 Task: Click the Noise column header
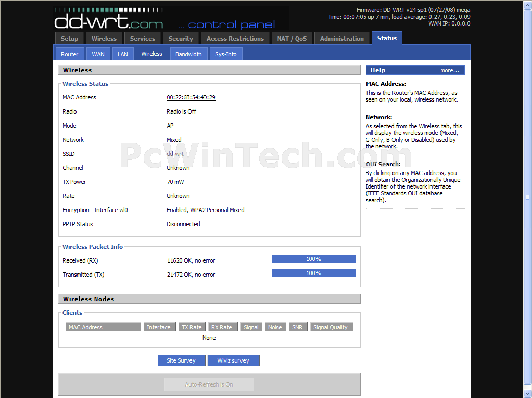[275, 327]
